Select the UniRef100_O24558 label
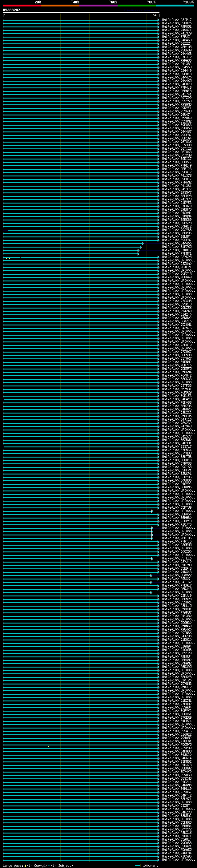The width and height of the screenshot is (197, 868). pos(176,67)
